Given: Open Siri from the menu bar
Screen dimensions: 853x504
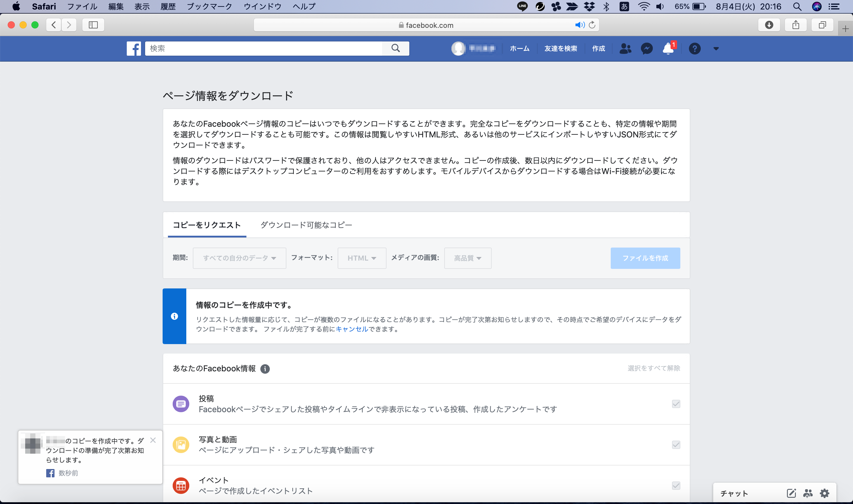Looking at the screenshot, I should tap(817, 7).
